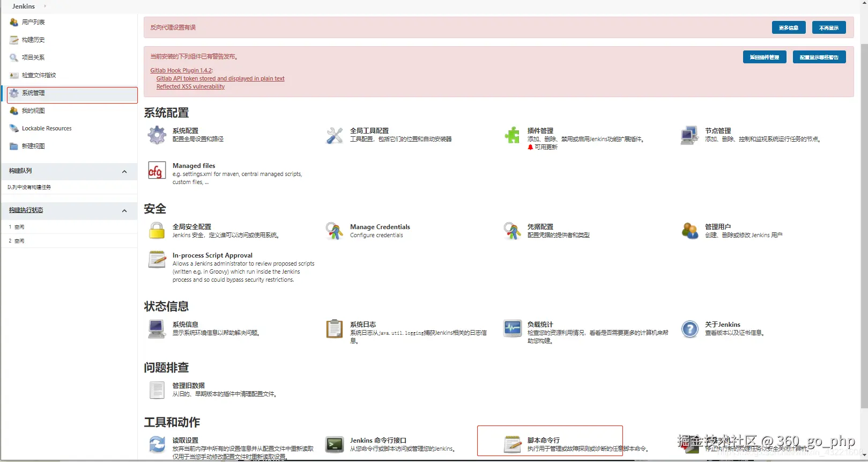868x462 pixels.
Task: Click the 脚本命令行 notepad icon
Action: 512,444
